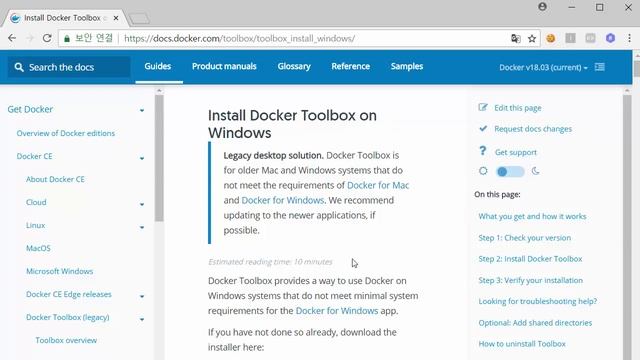This screenshot has width=640, height=360.
Task: Open the Reference tab
Action: (351, 66)
